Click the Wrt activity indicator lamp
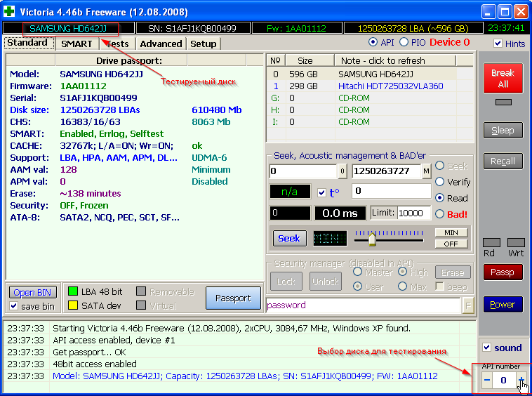The width and height of the screenshot is (532, 396). tap(516, 242)
